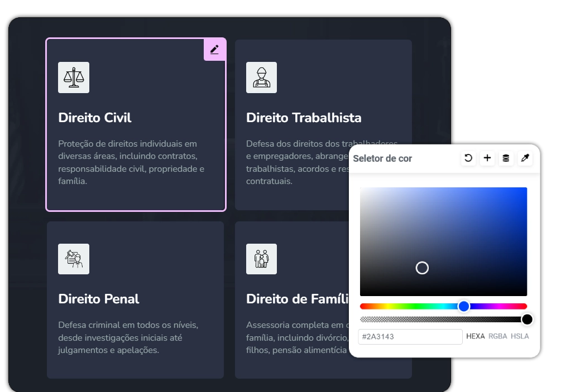561x392 pixels.
Task: Click the hex color input field #2A3143
Action: coord(410,337)
